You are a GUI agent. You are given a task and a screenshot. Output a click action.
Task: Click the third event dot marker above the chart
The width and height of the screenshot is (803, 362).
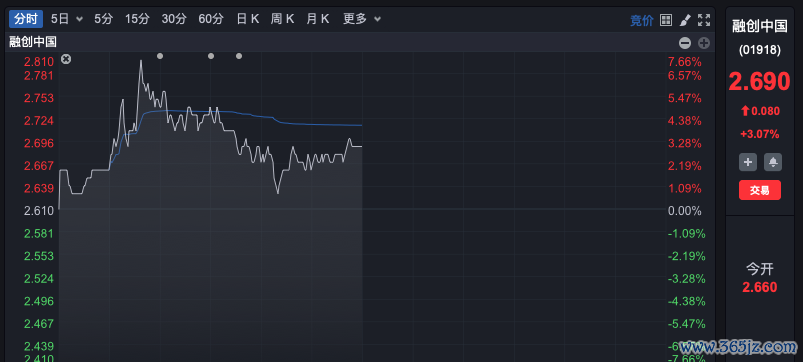pyautogui.click(x=239, y=56)
